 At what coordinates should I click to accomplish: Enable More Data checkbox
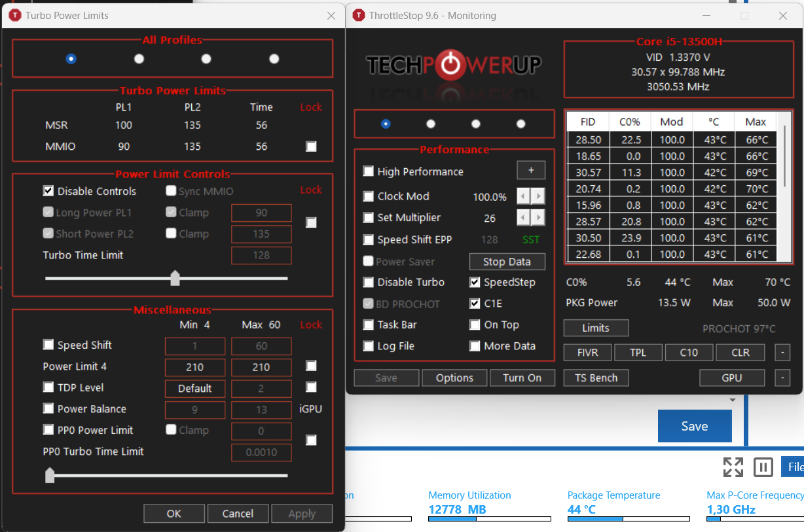(475, 346)
